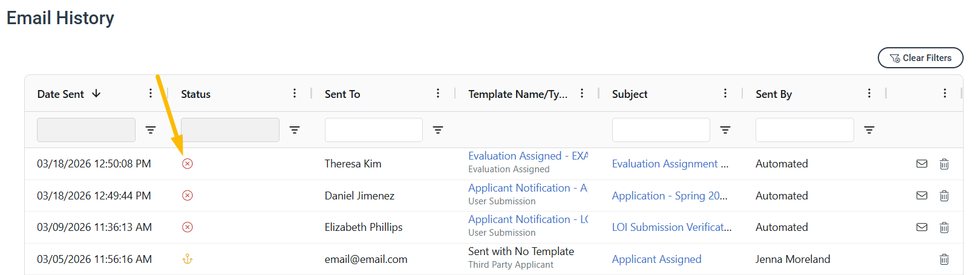The height and width of the screenshot is (275, 980).
Task: Open Applicant Notification - LO template link
Action: pos(528,219)
